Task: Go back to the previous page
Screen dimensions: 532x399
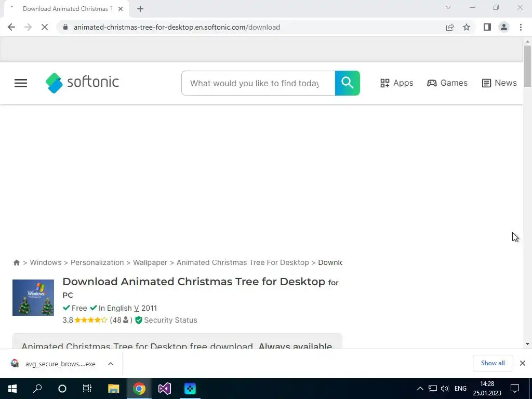Action: click(11, 27)
